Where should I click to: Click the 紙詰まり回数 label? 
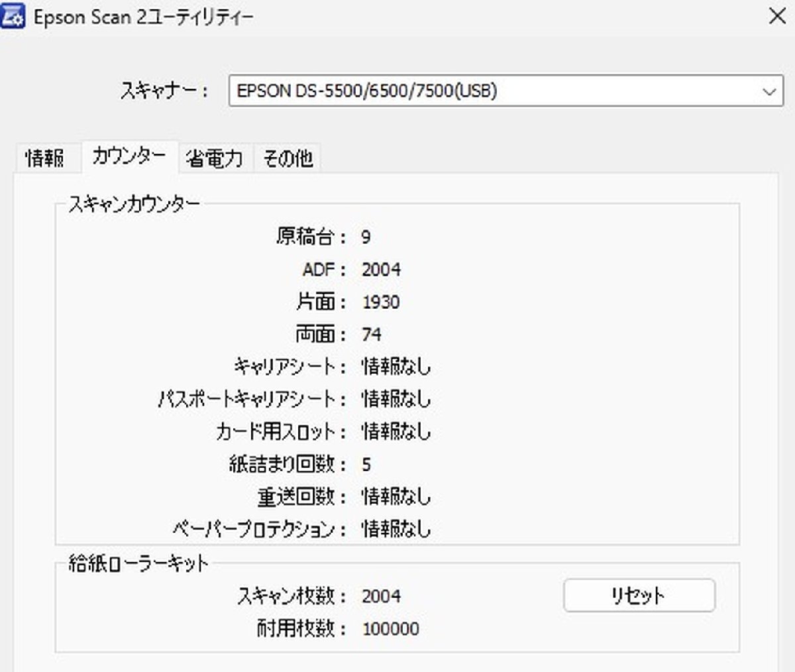coord(288,464)
